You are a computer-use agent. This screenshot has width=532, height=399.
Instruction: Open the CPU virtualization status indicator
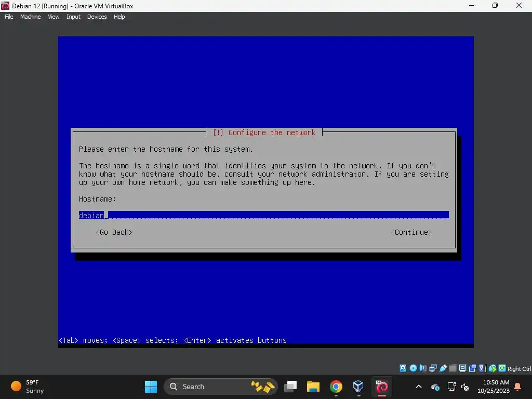(x=482, y=368)
